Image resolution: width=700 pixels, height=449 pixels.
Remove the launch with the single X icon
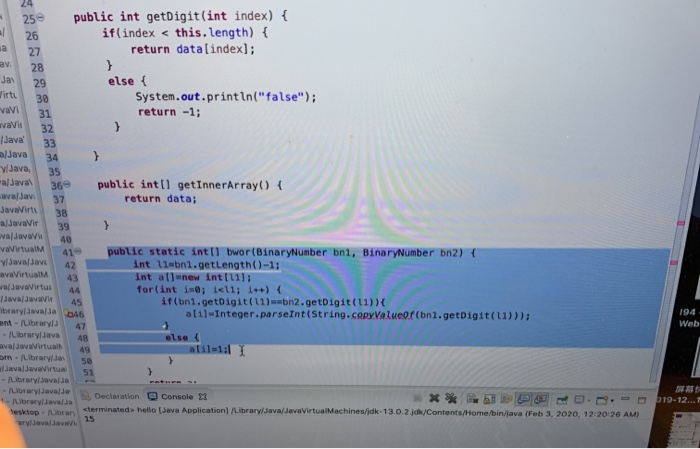(x=434, y=398)
